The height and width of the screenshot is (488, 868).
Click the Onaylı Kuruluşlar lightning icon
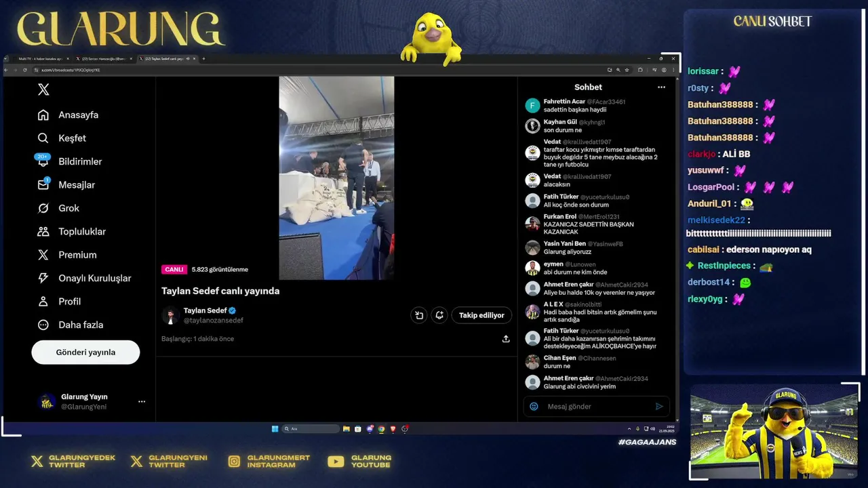click(x=43, y=278)
